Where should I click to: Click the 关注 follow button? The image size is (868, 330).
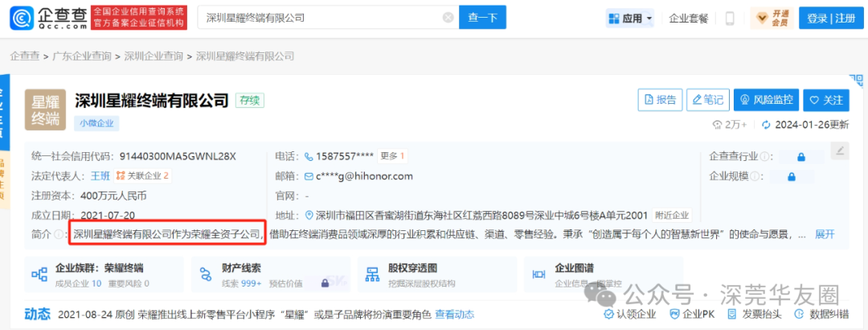click(x=826, y=100)
